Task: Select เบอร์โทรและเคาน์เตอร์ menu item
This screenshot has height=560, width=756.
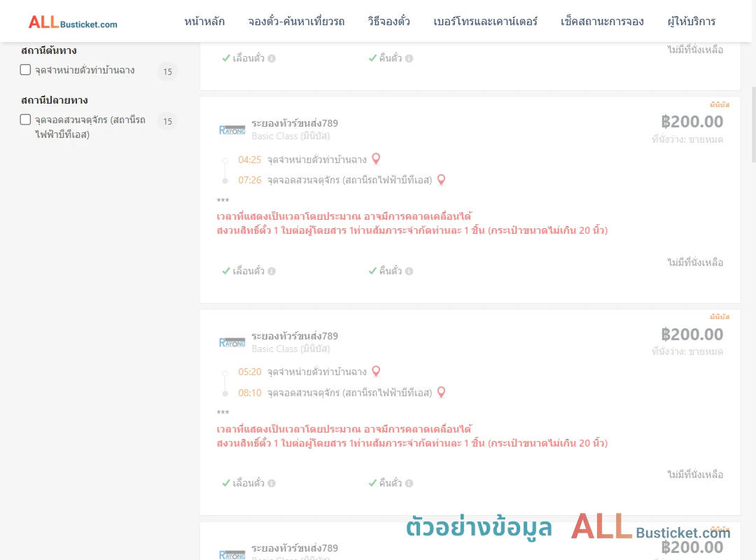Action: [x=485, y=22]
